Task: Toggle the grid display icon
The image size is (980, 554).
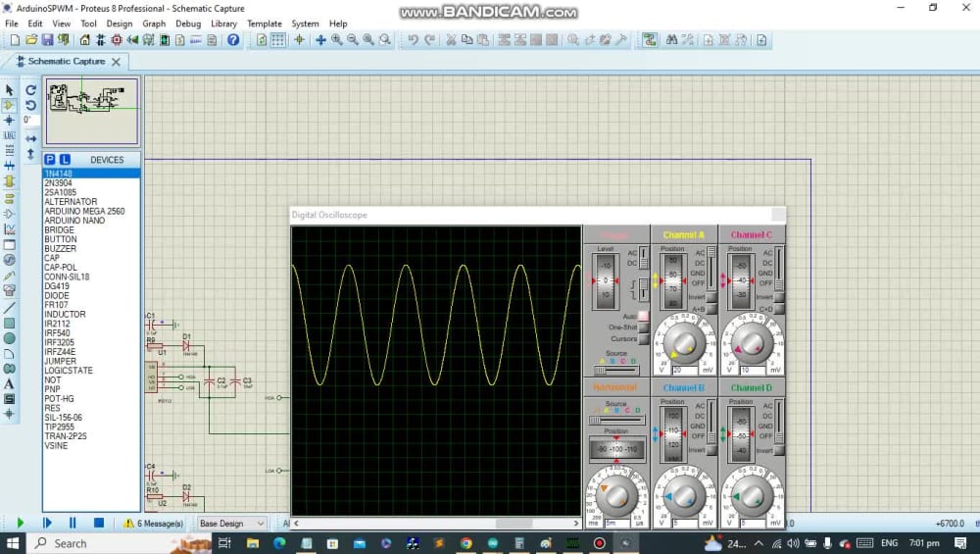Action: pyautogui.click(x=278, y=40)
